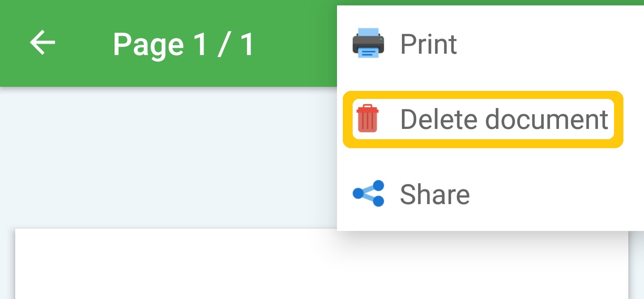
Task: Click the word "document" in the highlighted item
Action: pyautogui.click(x=547, y=119)
